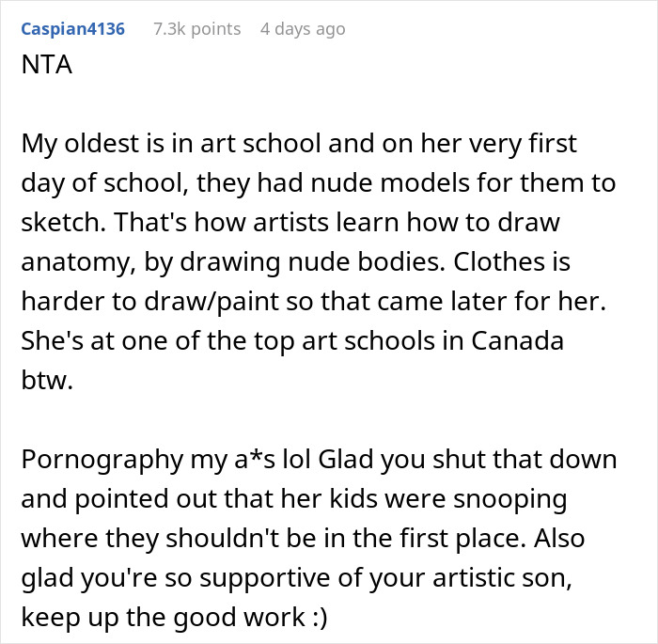This screenshot has height=644, width=658.
Task: Click the 7.3k points score
Action: pos(196,29)
